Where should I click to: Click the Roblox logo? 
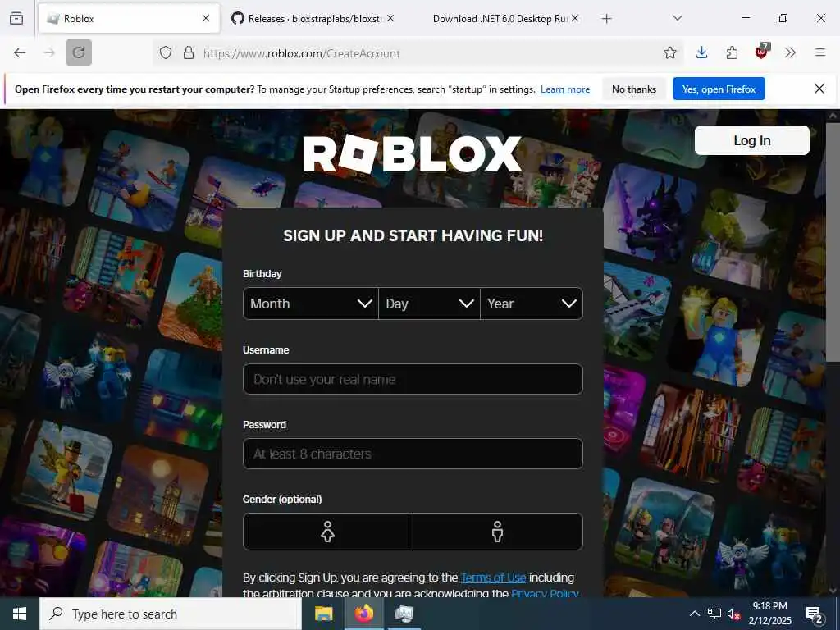[413, 154]
